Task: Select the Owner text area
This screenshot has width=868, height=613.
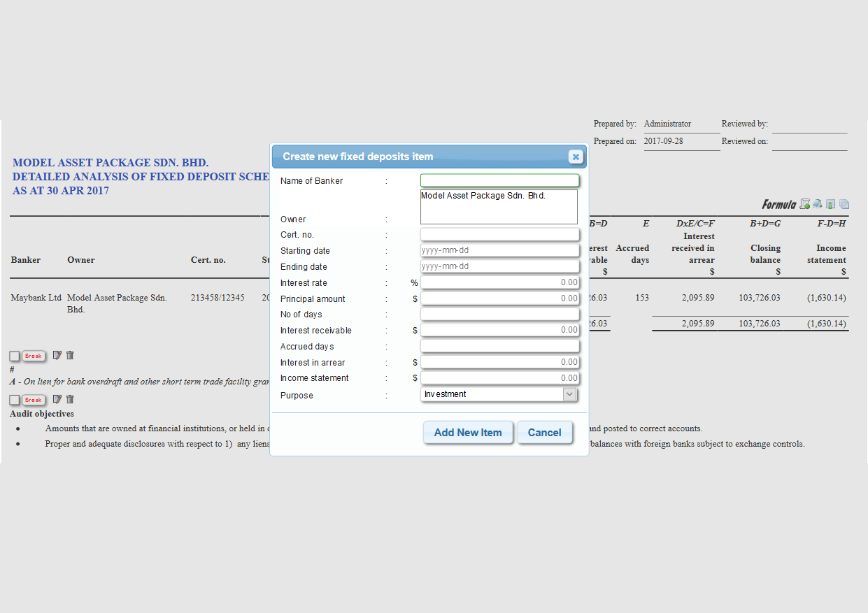Action: (x=499, y=207)
